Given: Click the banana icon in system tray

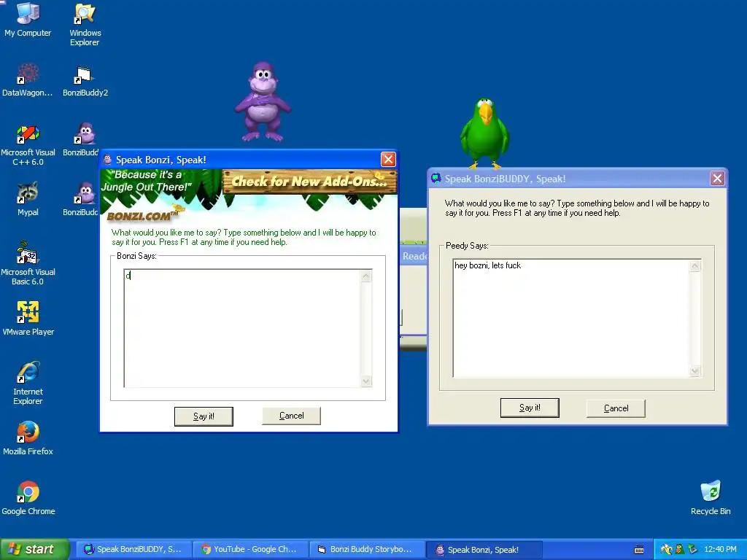Looking at the screenshot, I should 666,550.
